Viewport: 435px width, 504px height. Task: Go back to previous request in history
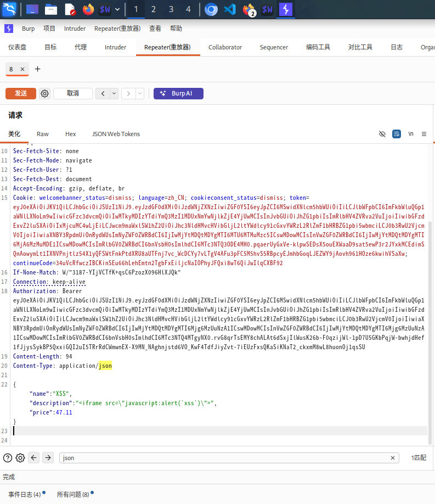tap(103, 93)
